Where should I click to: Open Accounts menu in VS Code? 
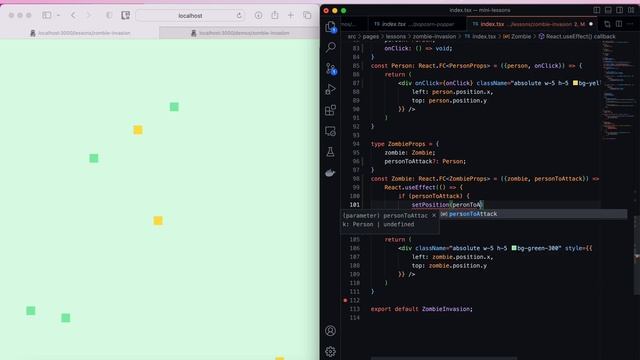(x=331, y=331)
